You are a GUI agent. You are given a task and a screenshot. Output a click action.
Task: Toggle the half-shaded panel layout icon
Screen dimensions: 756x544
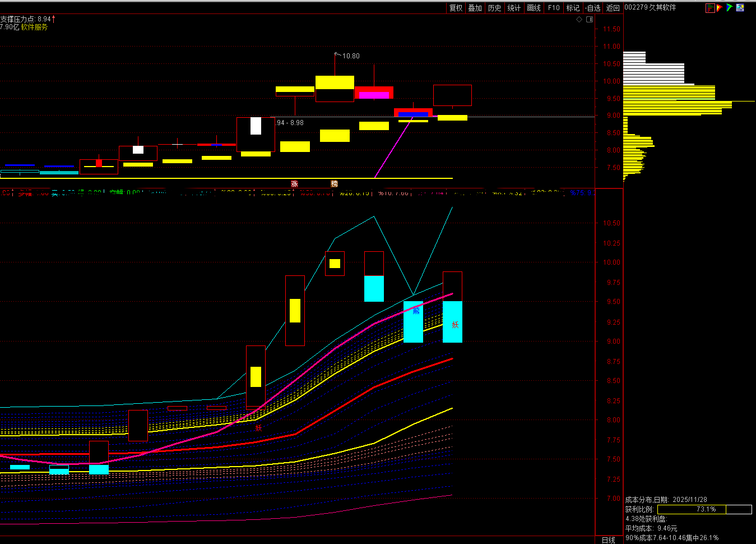pos(590,19)
